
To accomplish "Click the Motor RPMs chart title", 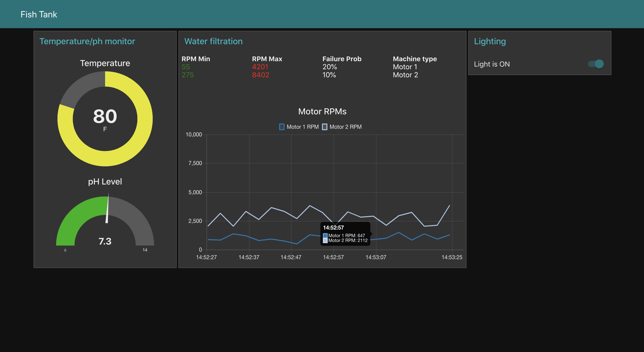I will tap(322, 111).
